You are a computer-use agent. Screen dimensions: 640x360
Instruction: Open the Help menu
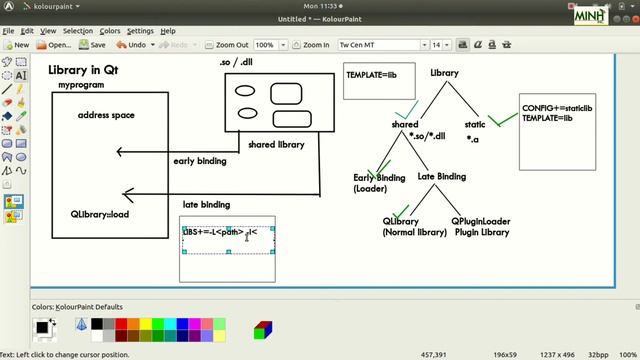[x=168, y=31]
